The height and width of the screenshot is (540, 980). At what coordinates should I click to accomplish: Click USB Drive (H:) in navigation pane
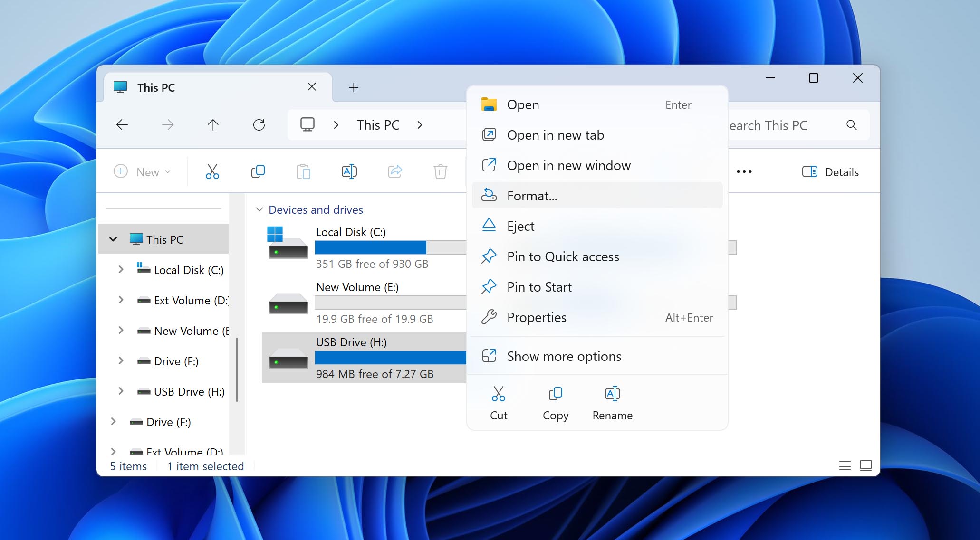click(x=189, y=391)
